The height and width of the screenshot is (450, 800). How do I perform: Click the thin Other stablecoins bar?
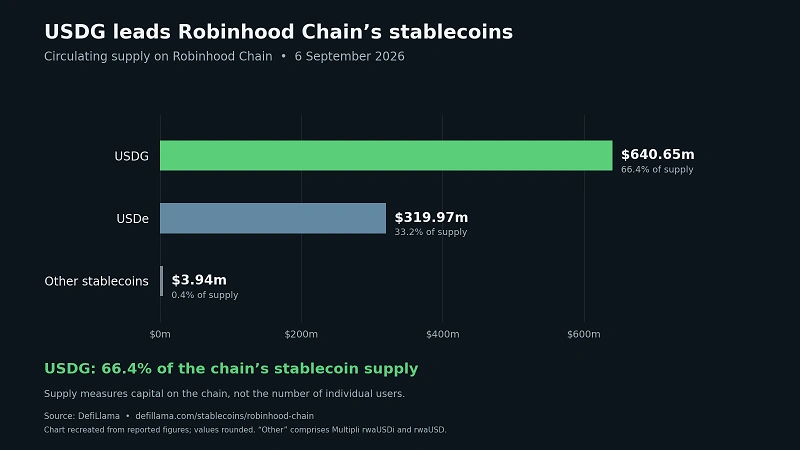pyautogui.click(x=162, y=281)
